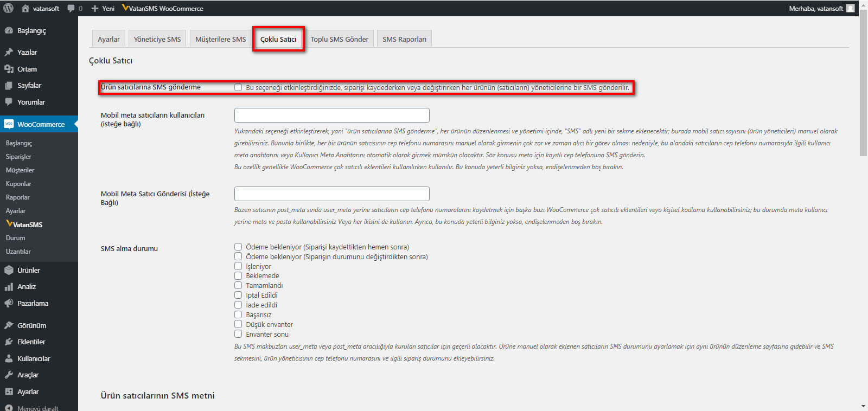This screenshot has width=868, height=411.
Task: Click the WooCommerce logo icon in sidebar
Action: (9, 124)
